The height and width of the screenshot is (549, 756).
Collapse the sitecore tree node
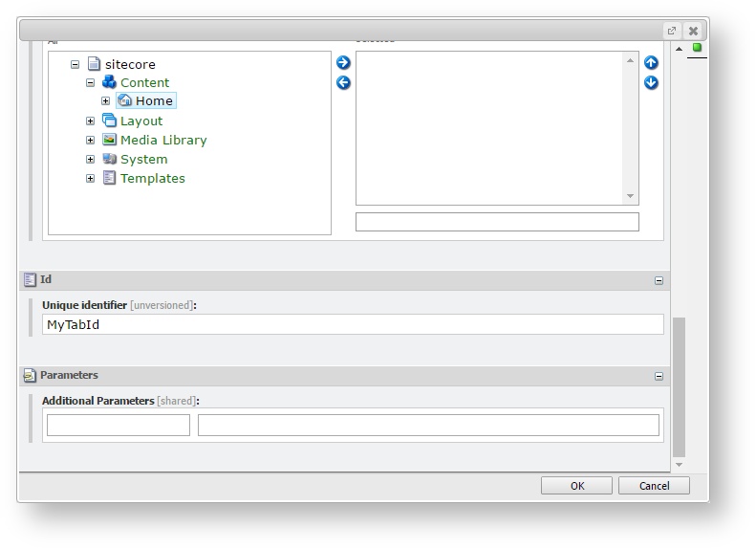(75, 64)
